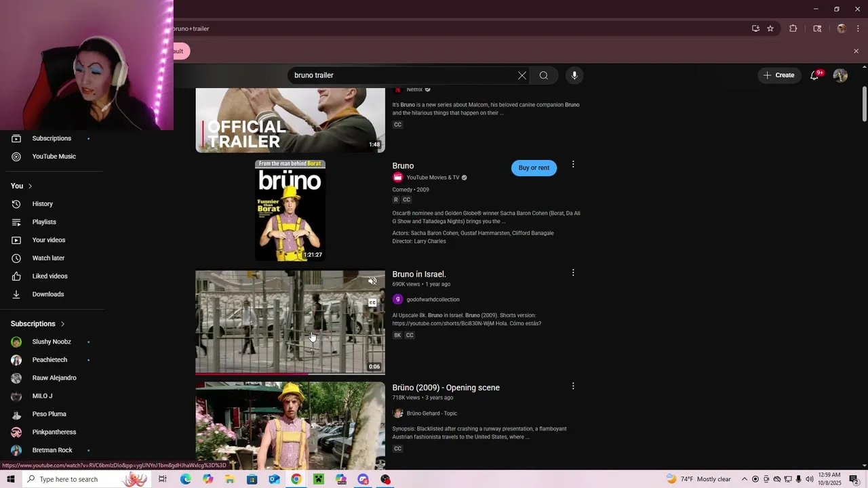Expand the You section chevron

[30, 186]
